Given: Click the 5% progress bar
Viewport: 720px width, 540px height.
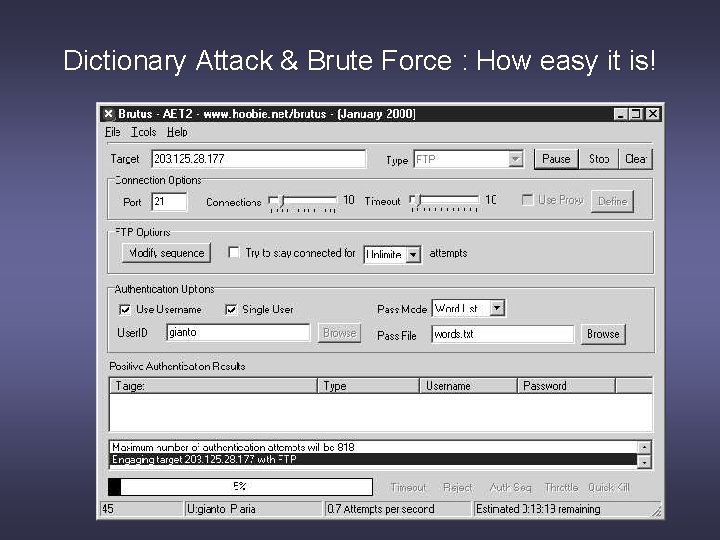Looking at the screenshot, I should 240,487.
